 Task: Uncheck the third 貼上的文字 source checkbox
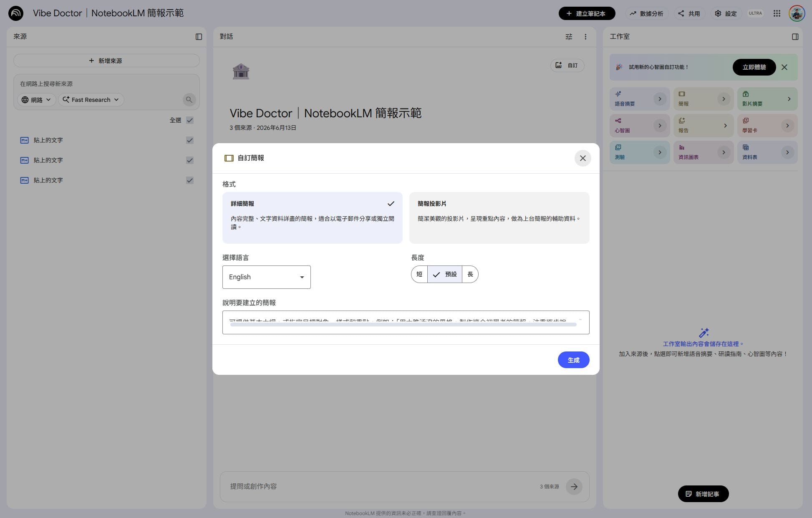click(190, 180)
